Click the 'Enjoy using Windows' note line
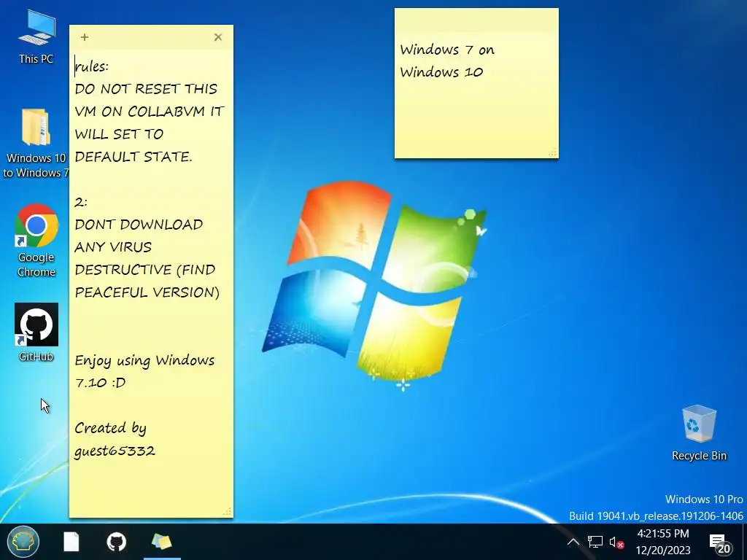 [144, 360]
